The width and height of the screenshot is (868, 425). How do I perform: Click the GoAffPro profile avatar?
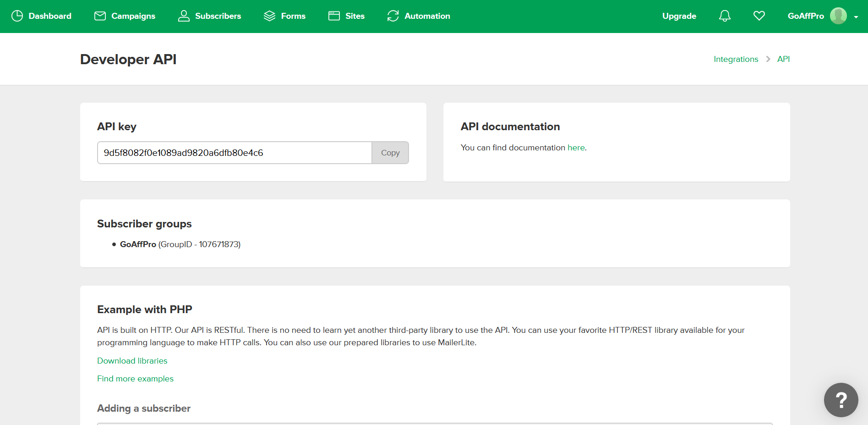(x=838, y=16)
